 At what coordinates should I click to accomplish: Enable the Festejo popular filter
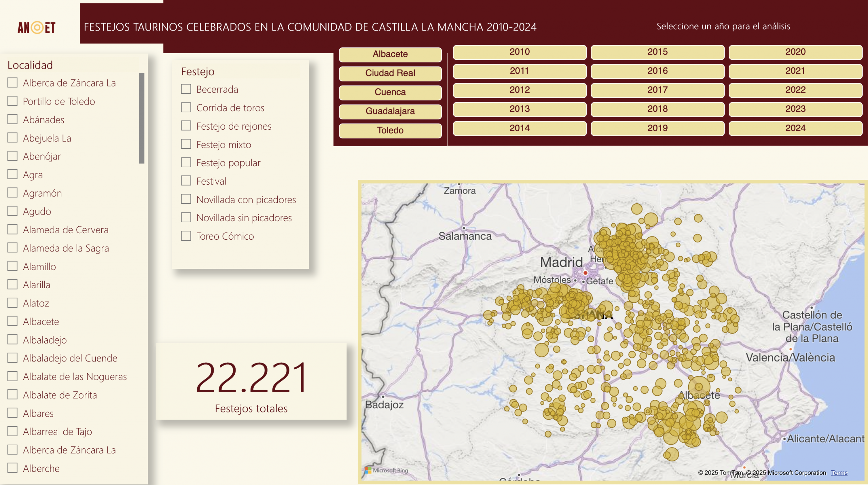tap(186, 163)
